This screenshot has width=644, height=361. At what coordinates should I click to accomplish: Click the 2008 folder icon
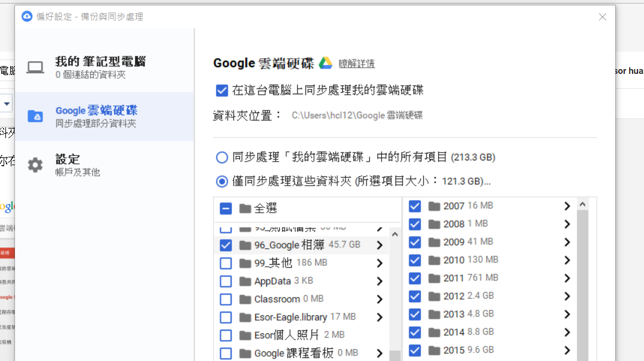434,224
